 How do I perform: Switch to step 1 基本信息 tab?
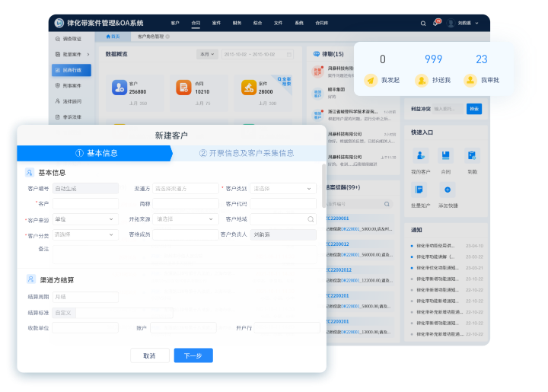(94, 154)
